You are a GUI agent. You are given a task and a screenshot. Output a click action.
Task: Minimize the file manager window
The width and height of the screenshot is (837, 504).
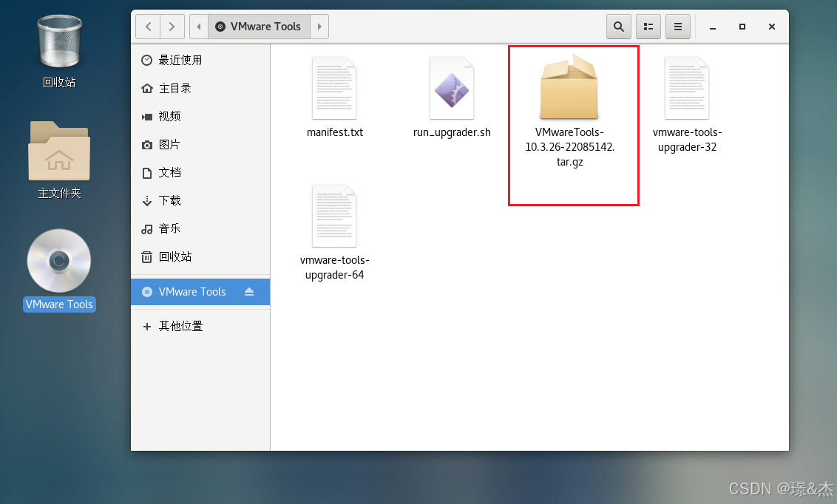(713, 27)
